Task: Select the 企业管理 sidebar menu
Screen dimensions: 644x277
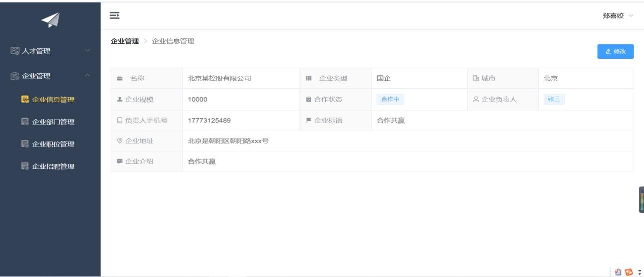Action: [x=50, y=76]
